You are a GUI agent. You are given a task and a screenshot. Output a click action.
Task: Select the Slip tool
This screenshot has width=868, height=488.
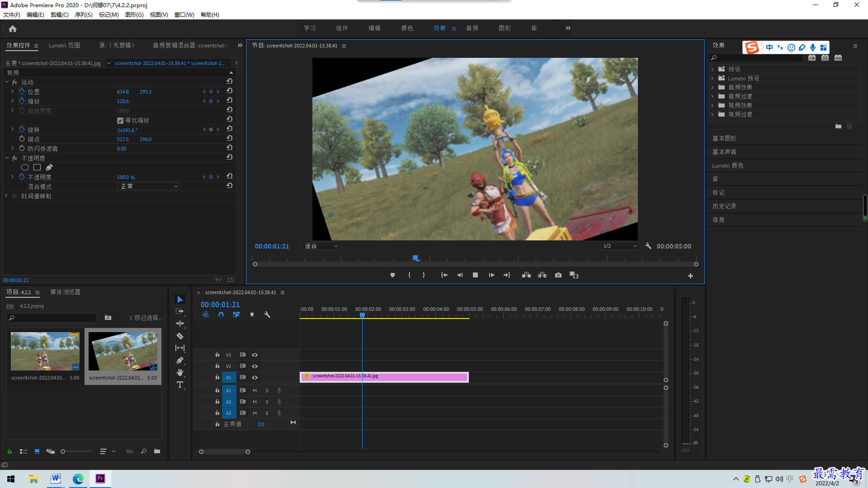point(180,348)
